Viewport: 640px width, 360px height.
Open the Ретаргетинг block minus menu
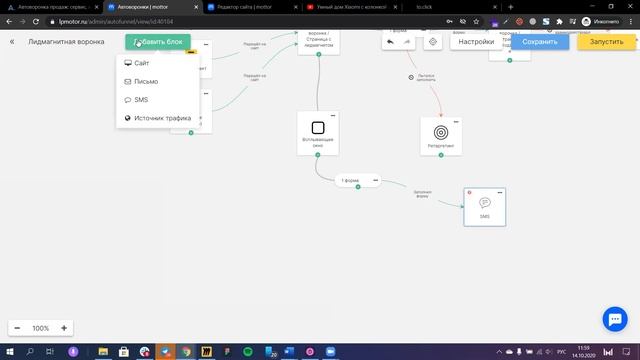pos(456,122)
